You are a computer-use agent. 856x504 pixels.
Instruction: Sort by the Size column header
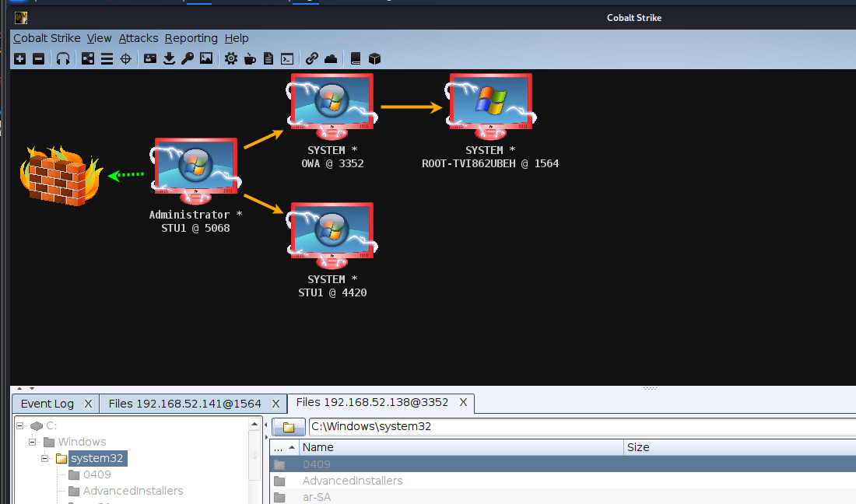tap(740, 447)
